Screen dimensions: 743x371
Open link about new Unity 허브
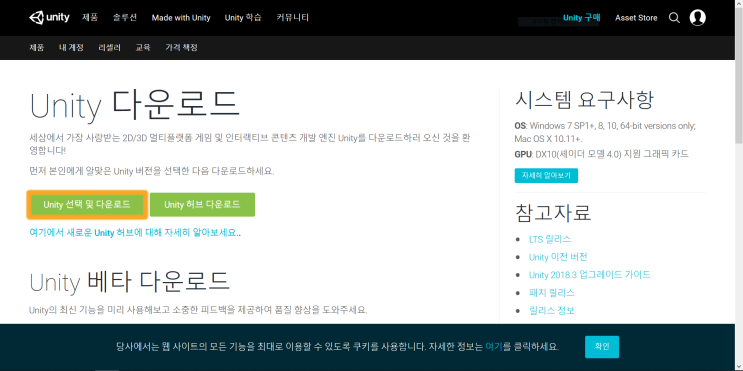point(135,233)
